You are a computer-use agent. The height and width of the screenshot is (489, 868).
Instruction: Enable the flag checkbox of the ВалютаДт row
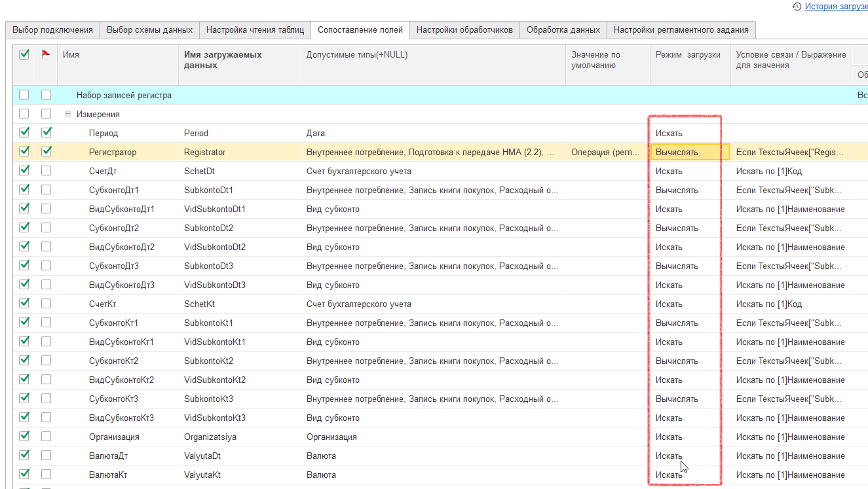pos(46,456)
